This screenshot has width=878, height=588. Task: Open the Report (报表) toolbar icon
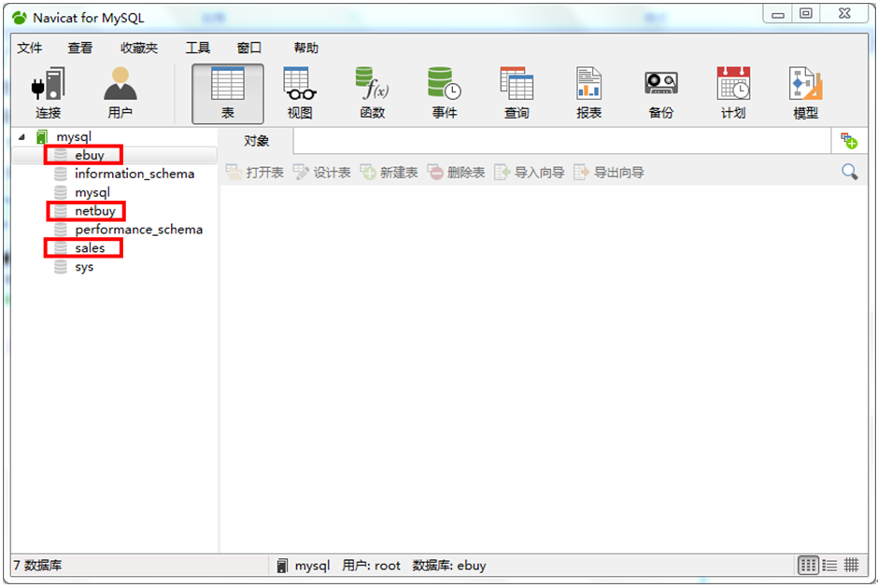(589, 93)
